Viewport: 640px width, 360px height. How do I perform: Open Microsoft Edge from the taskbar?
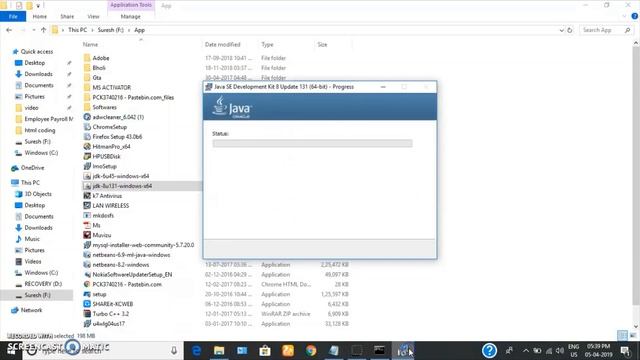coord(196,351)
